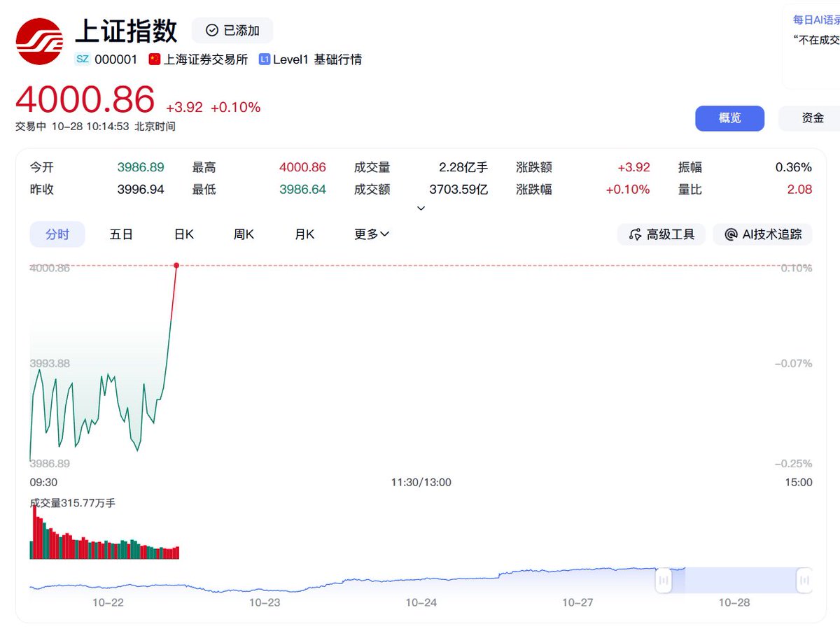This screenshot has width=840, height=631.
Task: Click the left range handle on the mini chart
Action: (664, 580)
